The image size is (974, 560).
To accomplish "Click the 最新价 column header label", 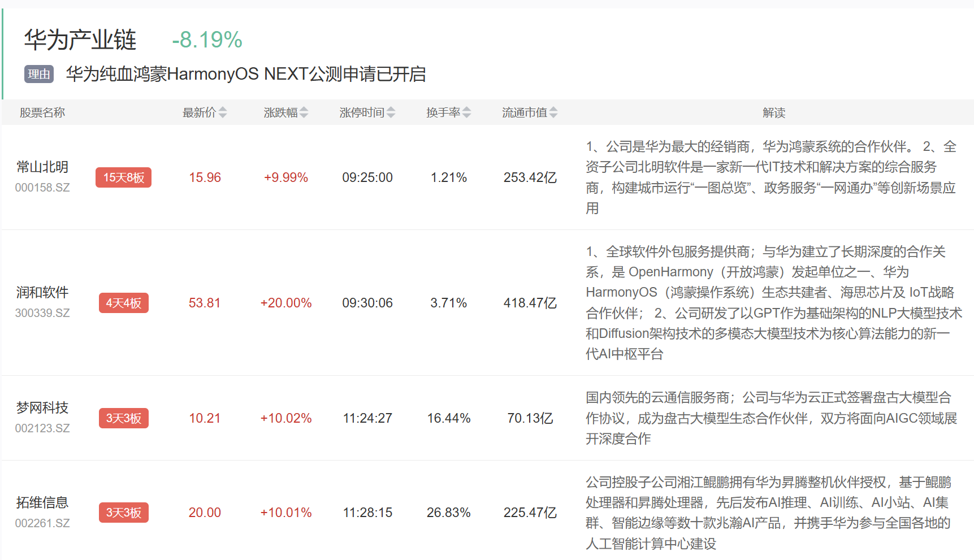I will coord(200,112).
